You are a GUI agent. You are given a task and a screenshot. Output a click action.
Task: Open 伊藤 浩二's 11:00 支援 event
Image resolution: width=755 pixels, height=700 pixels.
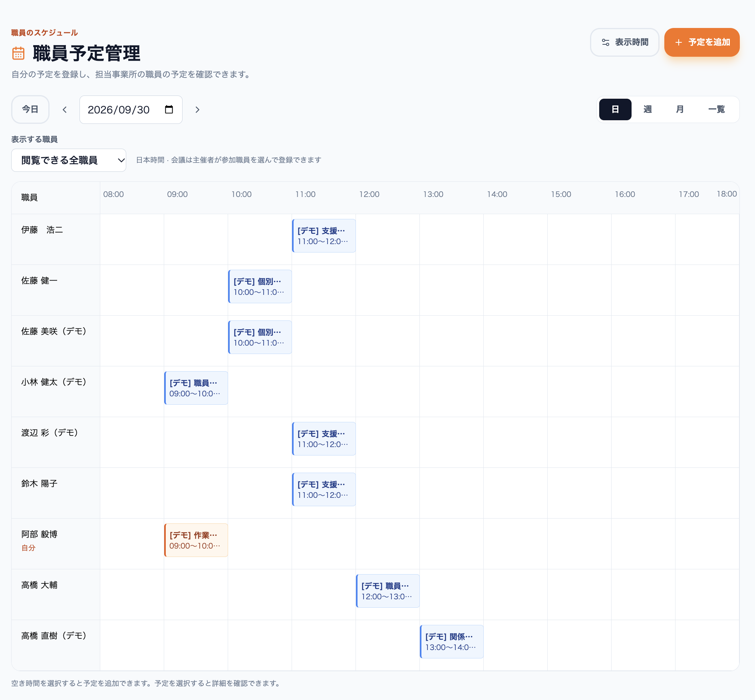pyautogui.click(x=324, y=236)
